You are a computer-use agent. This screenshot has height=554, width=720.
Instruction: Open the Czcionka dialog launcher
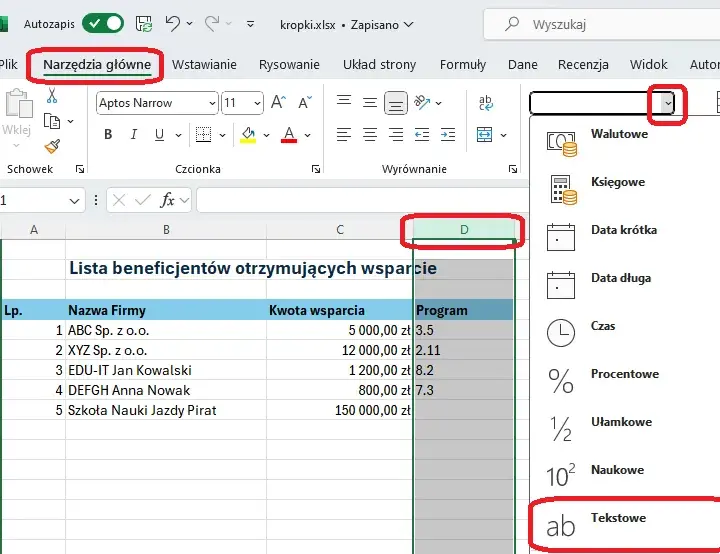tap(316, 169)
